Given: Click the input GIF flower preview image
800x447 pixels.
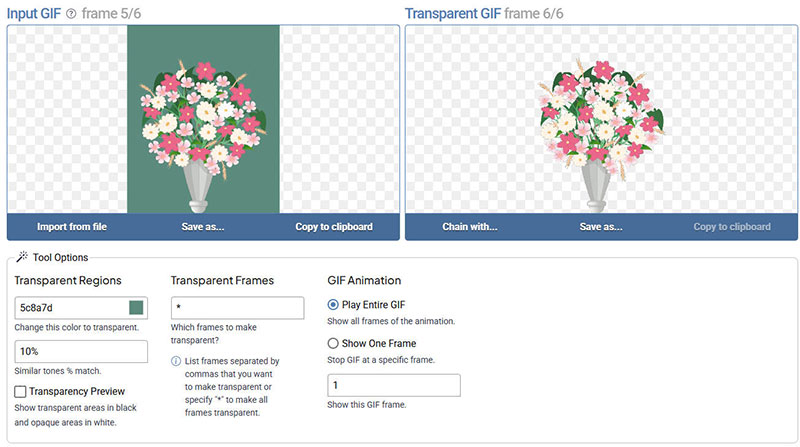Looking at the screenshot, I should coord(203,120).
